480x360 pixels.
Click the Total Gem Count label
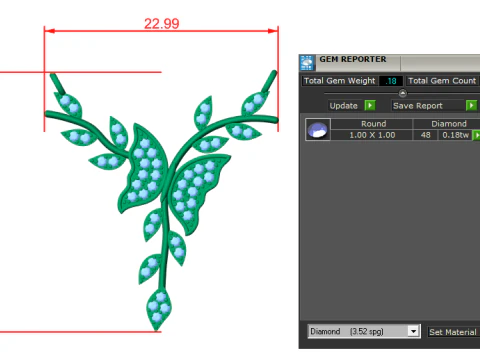point(442,81)
